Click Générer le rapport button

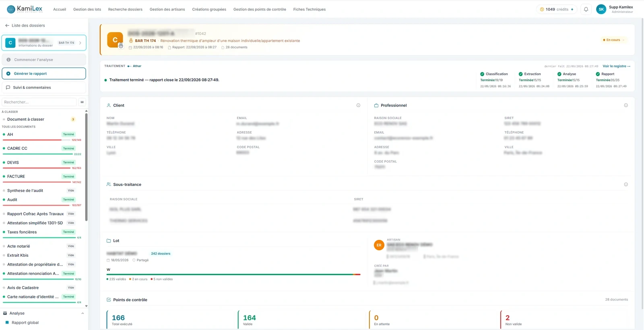click(44, 74)
